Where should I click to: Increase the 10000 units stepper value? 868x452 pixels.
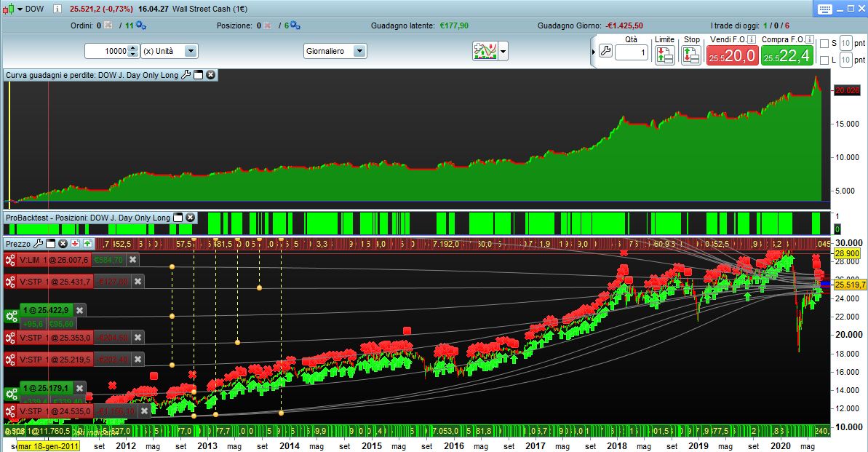[x=133, y=48]
